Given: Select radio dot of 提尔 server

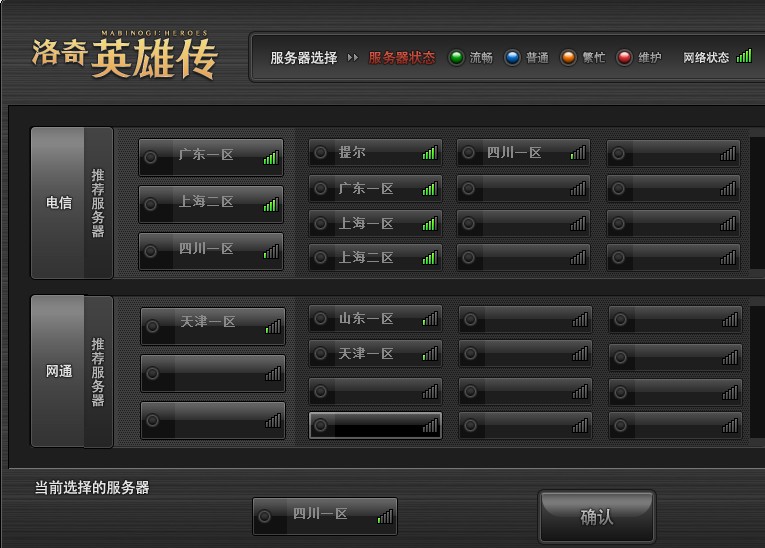Looking at the screenshot, I should (321, 153).
